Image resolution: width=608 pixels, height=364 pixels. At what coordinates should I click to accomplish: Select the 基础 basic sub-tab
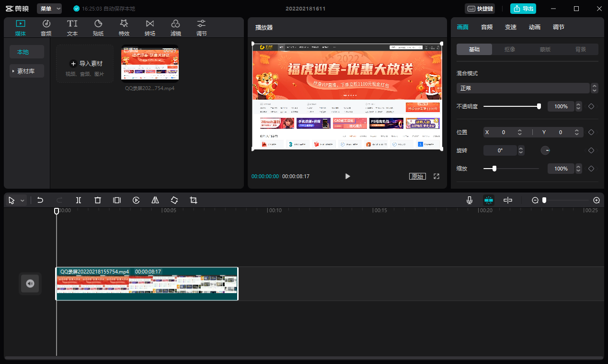coord(474,49)
